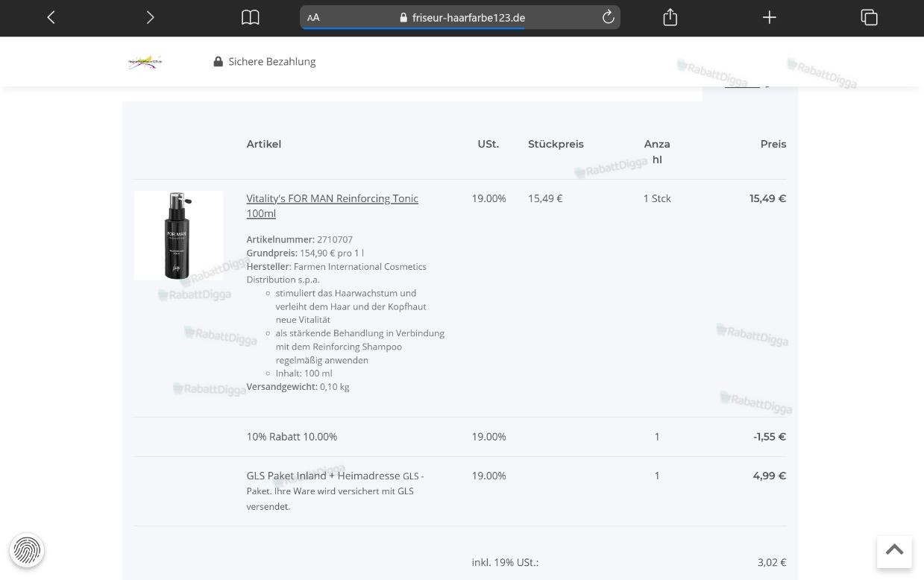Select the 19.00% tax rate in the GLS row
The height and width of the screenshot is (580, 924).
pyautogui.click(x=488, y=476)
